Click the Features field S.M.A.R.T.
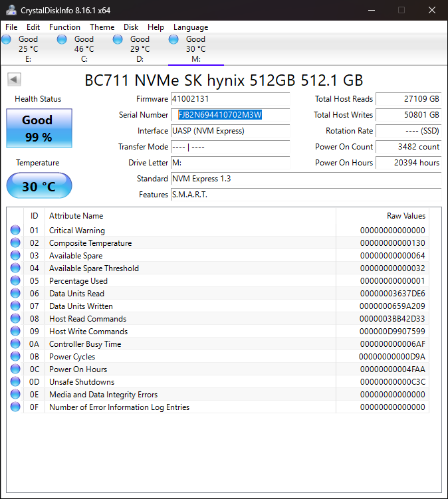The image size is (448, 499). pos(306,195)
